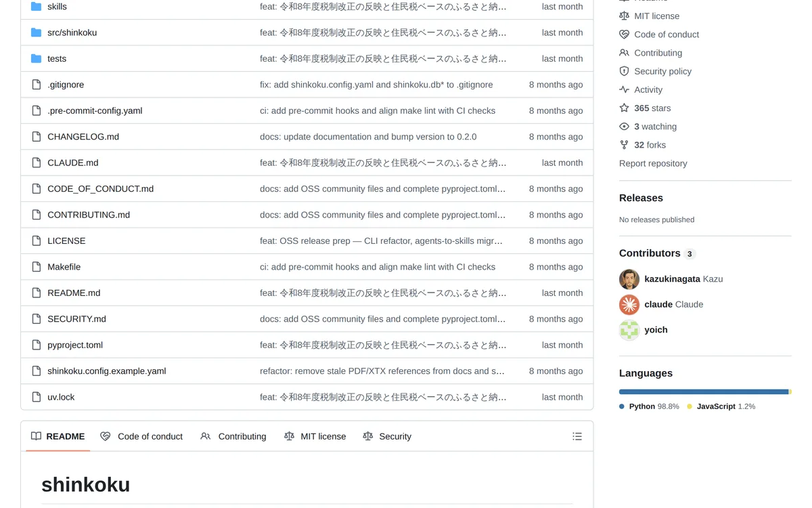Click the people icon beside Contributing in sidebar
812x508 pixels.
624,53
